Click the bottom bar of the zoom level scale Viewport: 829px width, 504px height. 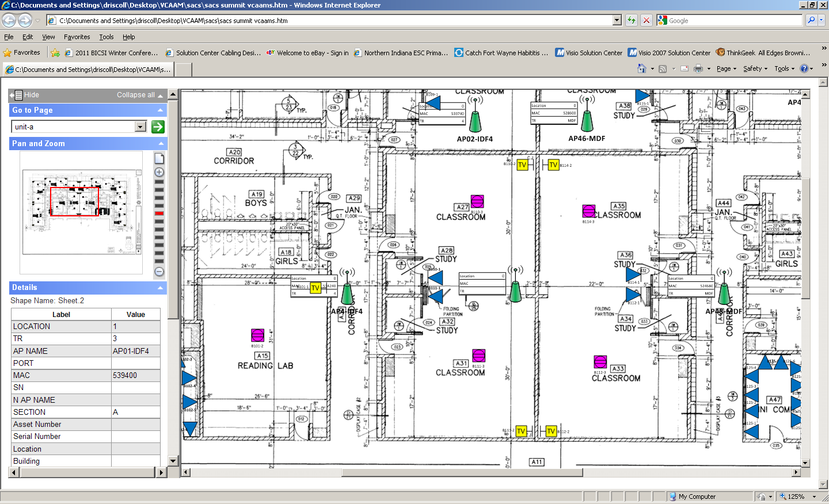coord(159,261)
